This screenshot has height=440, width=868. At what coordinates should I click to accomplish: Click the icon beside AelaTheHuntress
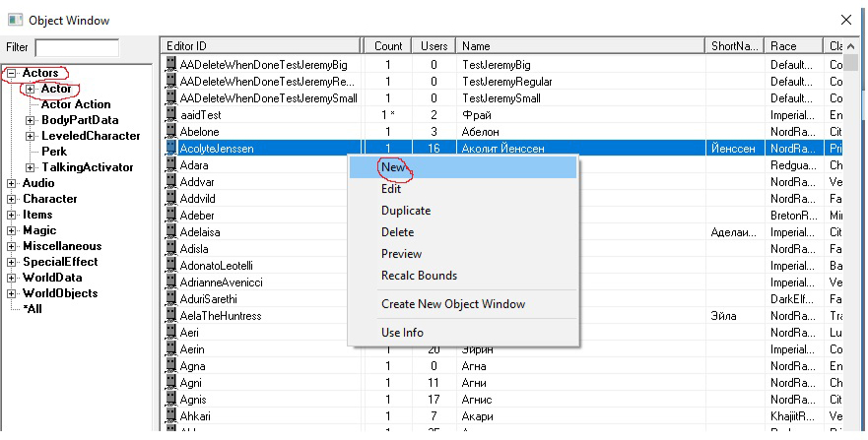pos(170,316)
